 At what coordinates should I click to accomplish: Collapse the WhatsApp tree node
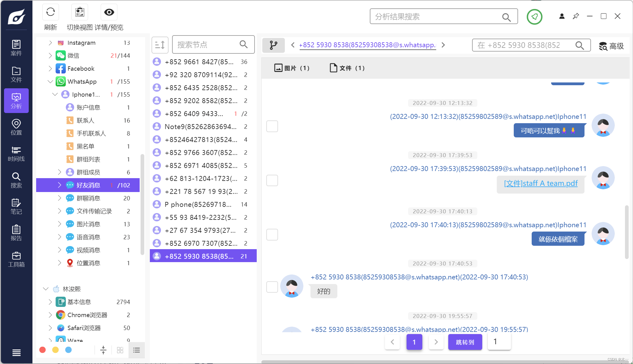pos(50,82)
